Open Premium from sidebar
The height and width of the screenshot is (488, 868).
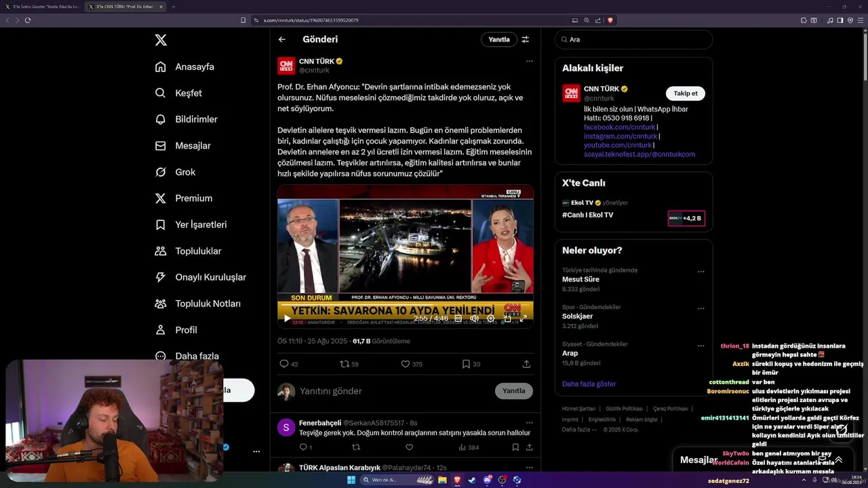coord(183,198)
